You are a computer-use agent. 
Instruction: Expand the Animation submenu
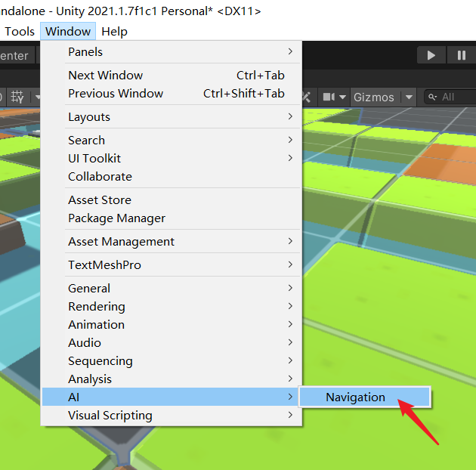click(172, 325)
